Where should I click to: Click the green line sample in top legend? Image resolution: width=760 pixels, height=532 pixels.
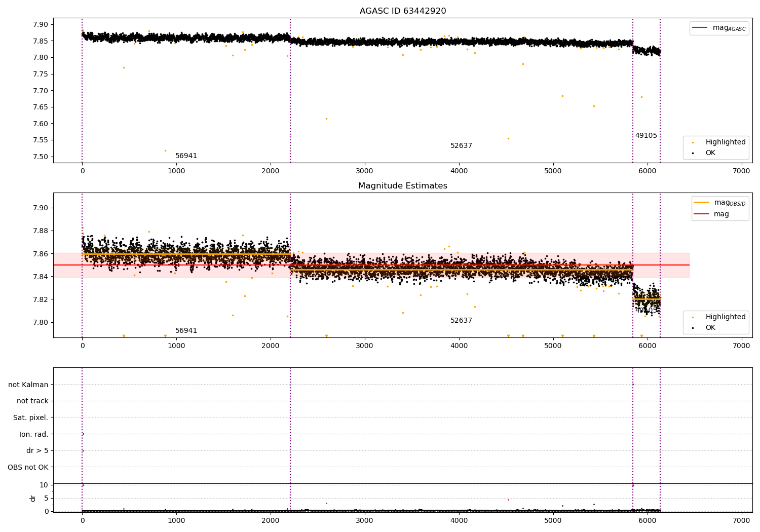click(700, 28)
